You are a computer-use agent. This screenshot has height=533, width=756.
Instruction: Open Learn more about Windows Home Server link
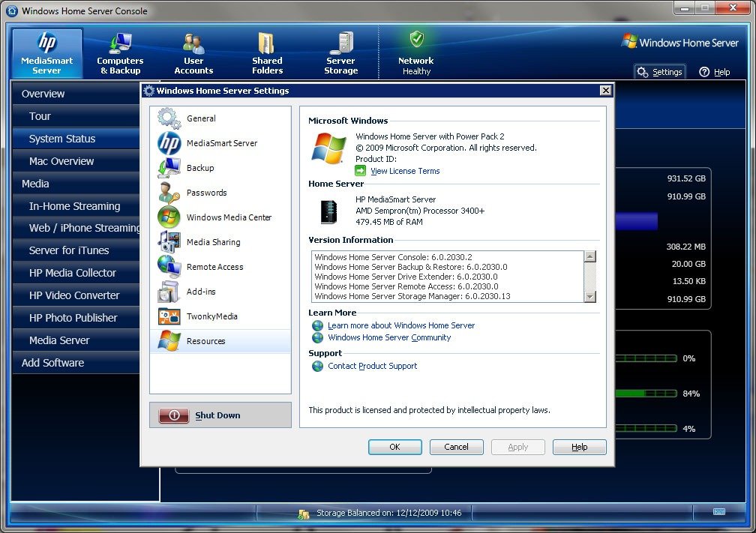(401, 326)
